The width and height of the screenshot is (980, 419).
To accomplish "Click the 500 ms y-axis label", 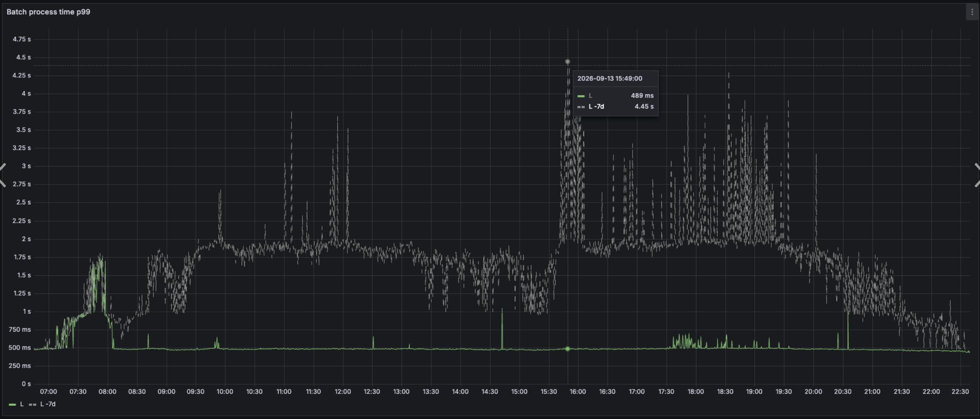I will click(20, 348).
